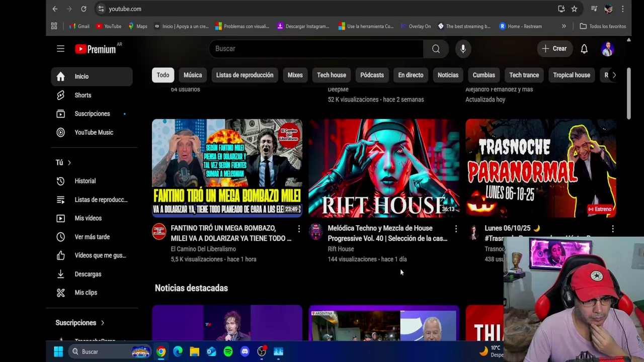Open Vídeos que me gustan list
The height and width of the screenshot is (362, 644).
coord(92,255)
